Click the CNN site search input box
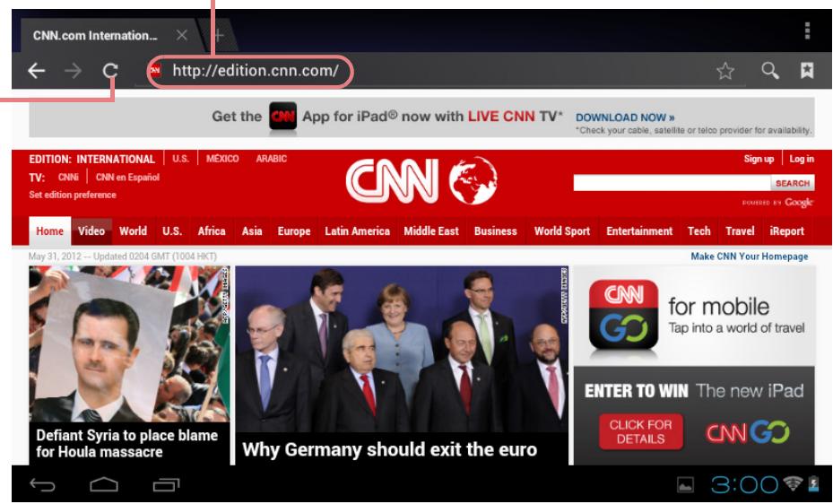The height and width of the screenshot is (504, 833). click(672, 183)
